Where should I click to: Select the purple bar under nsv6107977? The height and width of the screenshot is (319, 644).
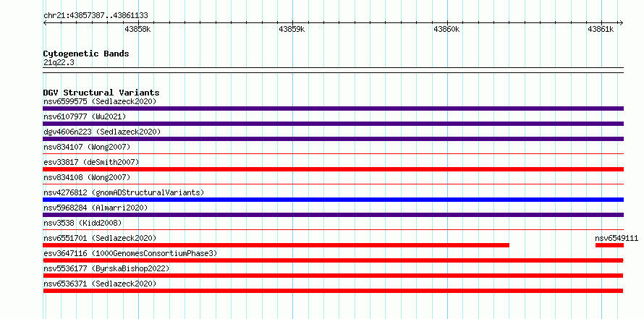tap(333, 124)
